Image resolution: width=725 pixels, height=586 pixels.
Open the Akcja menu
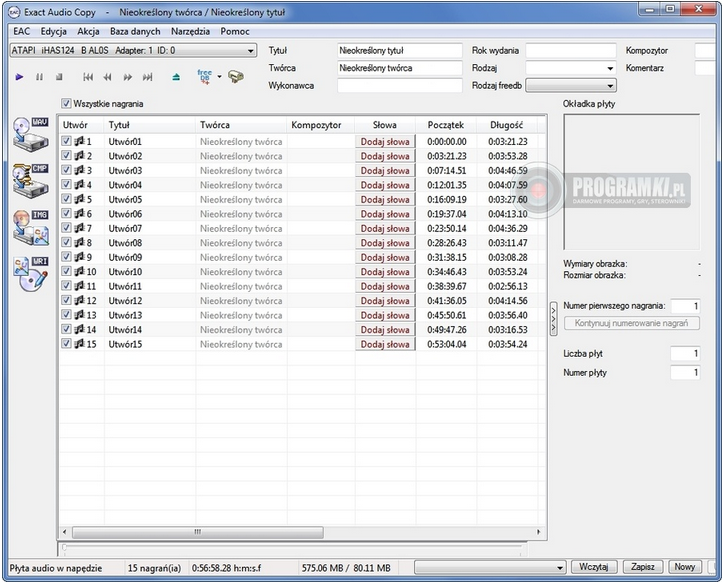click(88, 31)
